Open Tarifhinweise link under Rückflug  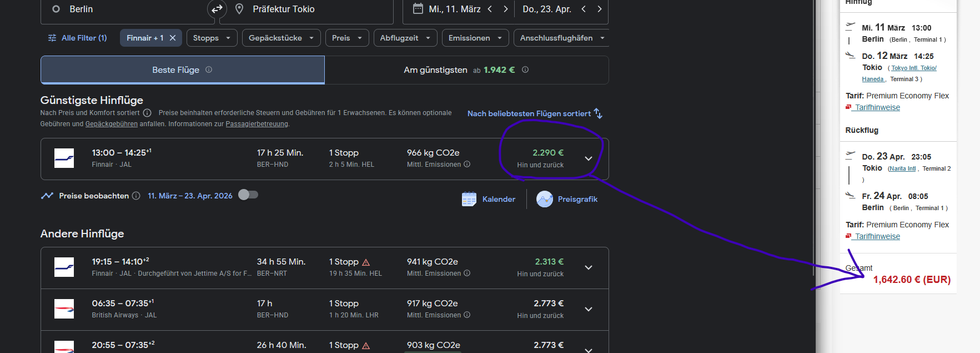coord(877,236)
